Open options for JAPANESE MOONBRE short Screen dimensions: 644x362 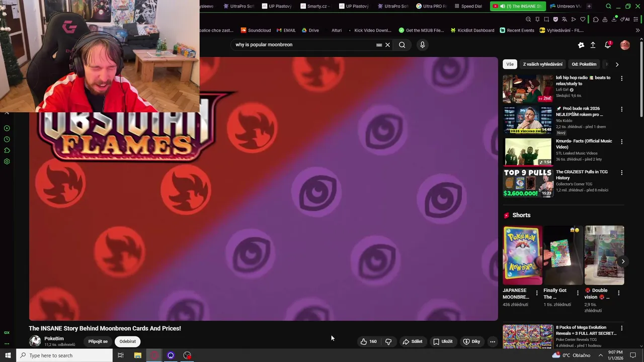(536, 293)
